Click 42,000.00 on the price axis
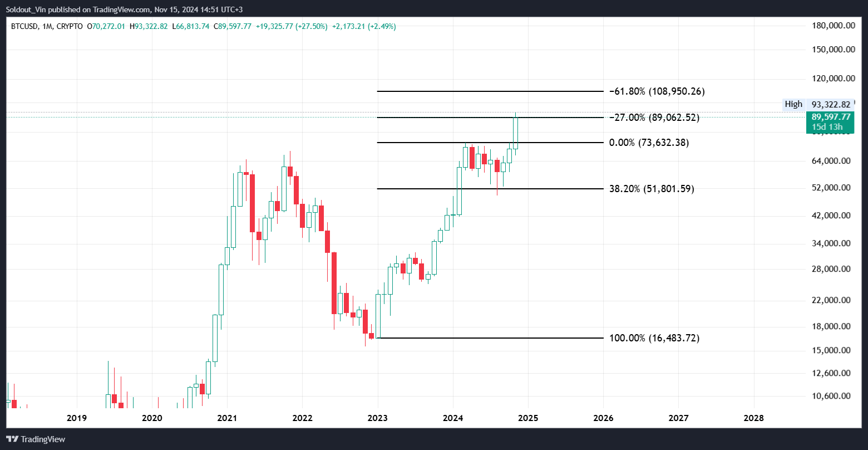 (832, 216)
